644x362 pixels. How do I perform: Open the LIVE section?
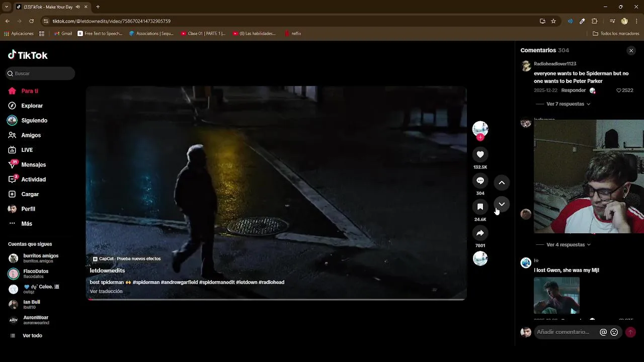coord(21,150)
